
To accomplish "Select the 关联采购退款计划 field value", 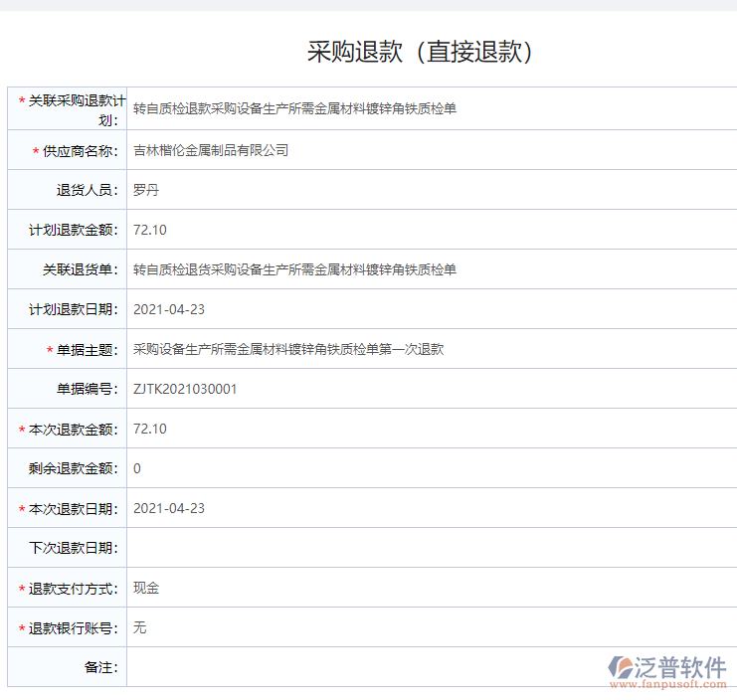I will (x=294, y=109).
